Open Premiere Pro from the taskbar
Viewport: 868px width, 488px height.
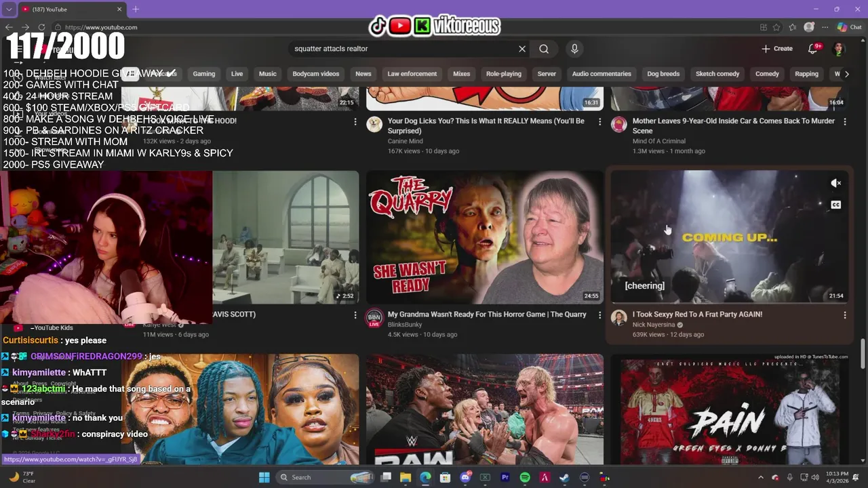click(x=505, y=477)
